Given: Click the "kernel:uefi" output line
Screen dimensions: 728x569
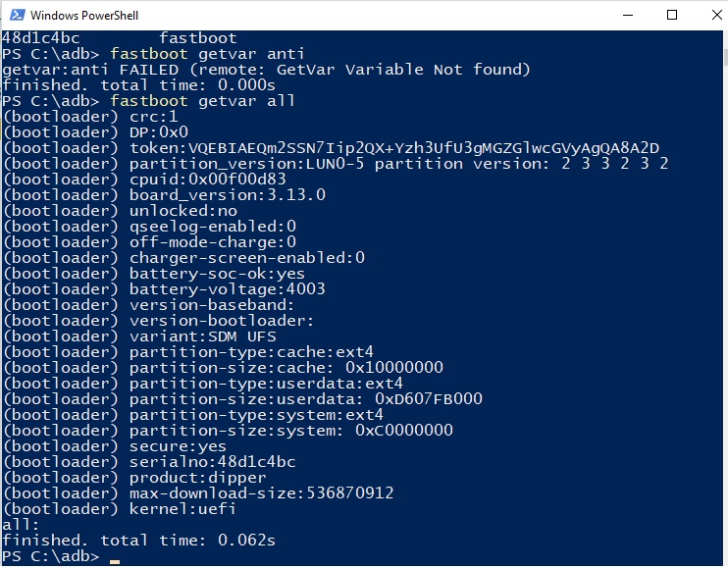Looking at the screenshot, I should click(x=183, y=509).
